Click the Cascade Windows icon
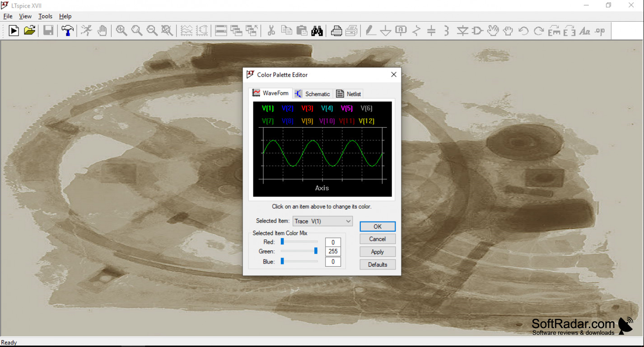 (236, 31)
